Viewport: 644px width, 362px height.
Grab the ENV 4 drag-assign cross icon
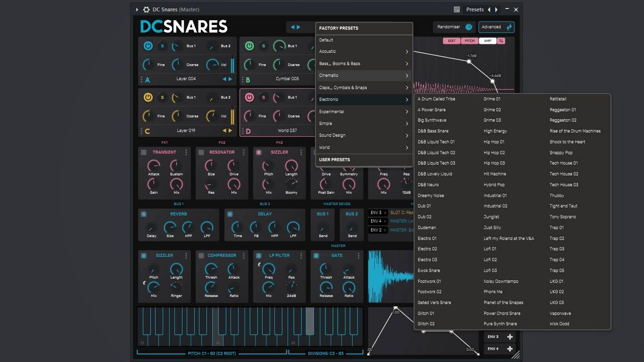coord(510,349)
